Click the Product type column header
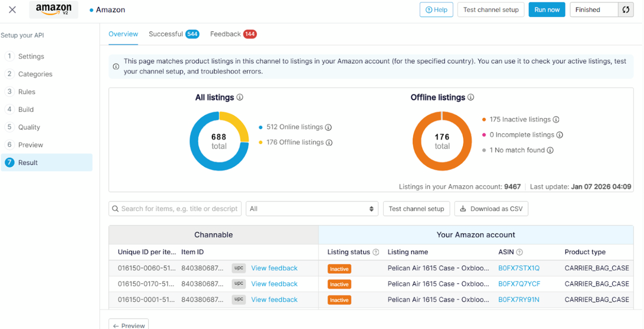This screenshot has width=644, height=329. (585, 252)
